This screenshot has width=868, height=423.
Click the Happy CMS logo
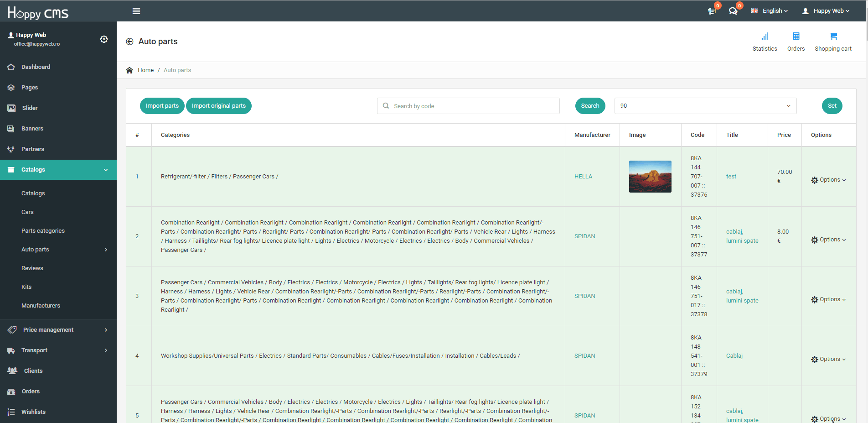coord(38,12)
